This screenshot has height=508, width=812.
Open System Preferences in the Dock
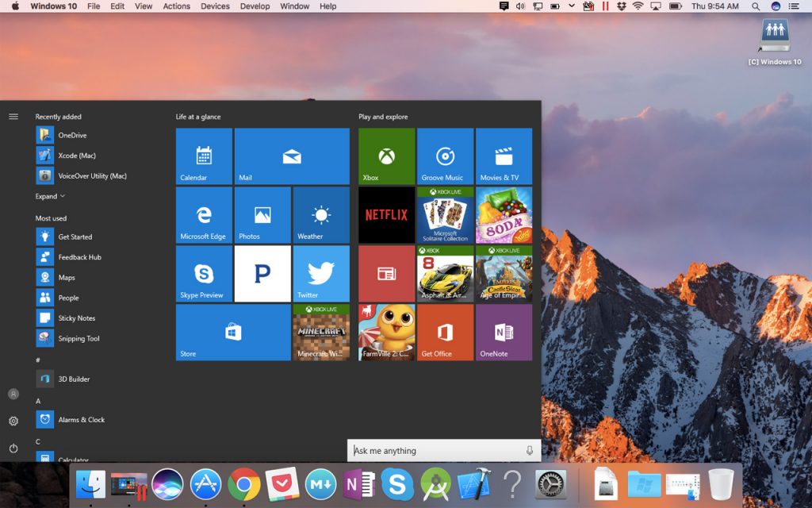pyautogui.click(x=550, y=484)
